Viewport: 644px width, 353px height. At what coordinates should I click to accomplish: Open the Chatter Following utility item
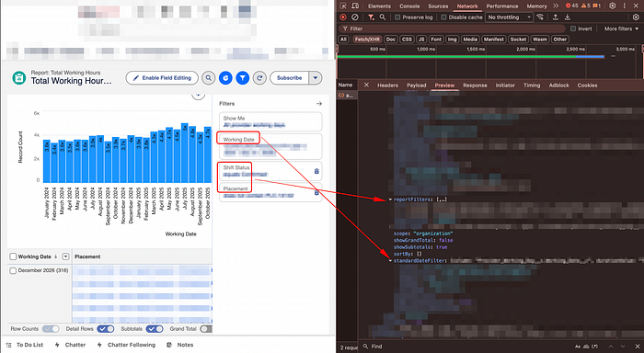pos(127,345)
